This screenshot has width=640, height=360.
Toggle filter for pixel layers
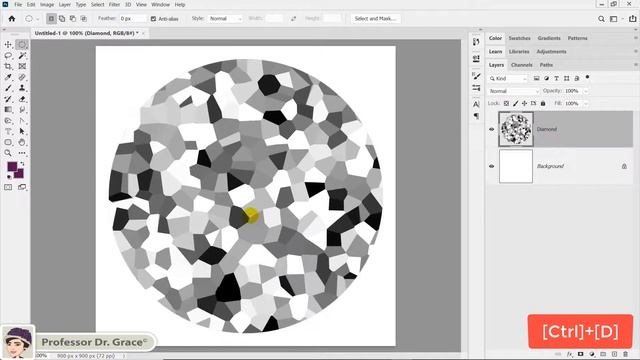pyautogui.click(x=536, y=78)
